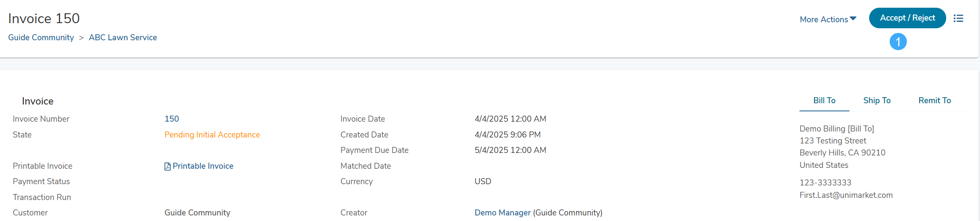Click the Accept / Reject button
The height and width of the screenshot is (221, 980).
(907, 18)
